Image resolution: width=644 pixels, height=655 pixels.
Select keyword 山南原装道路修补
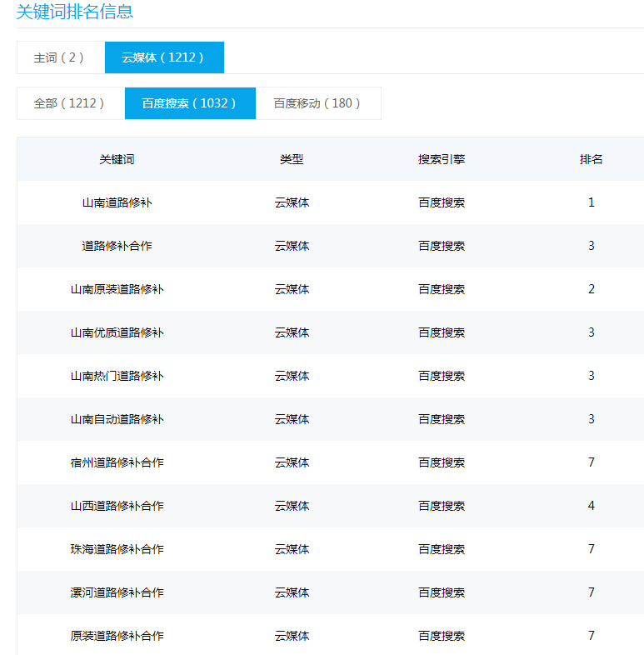click(x=117, y=289)
